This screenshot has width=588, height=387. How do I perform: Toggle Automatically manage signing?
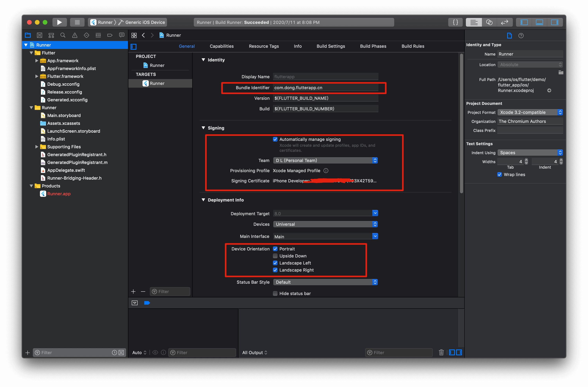(275, 139)
